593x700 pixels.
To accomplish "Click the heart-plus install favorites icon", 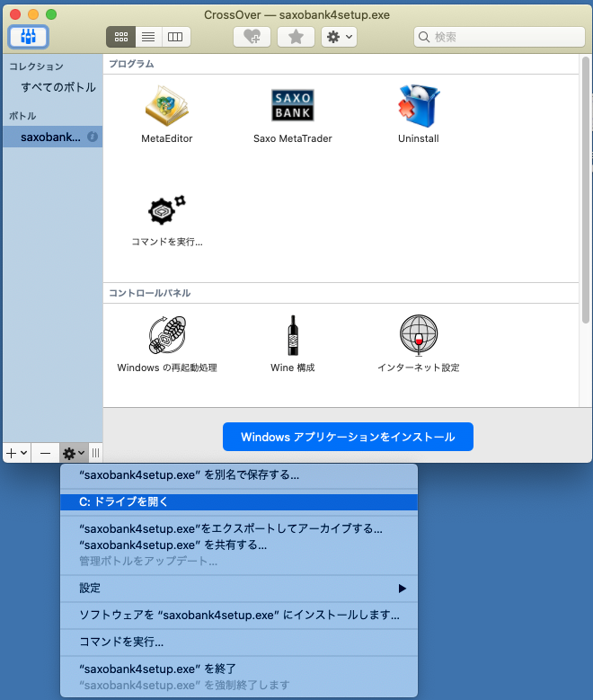I will (252, 37).
